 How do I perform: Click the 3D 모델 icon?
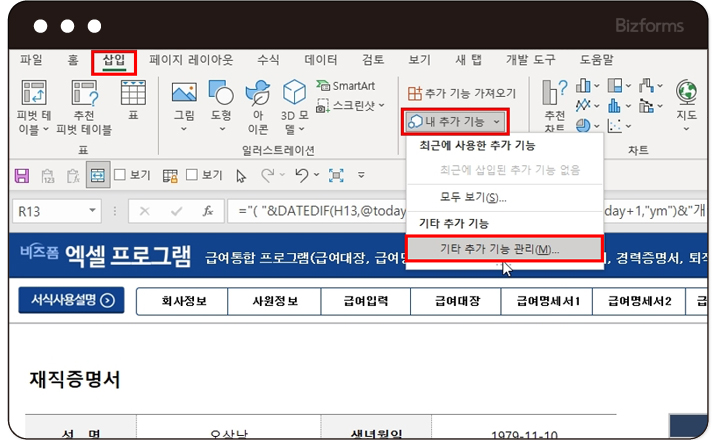coord(295,92)
